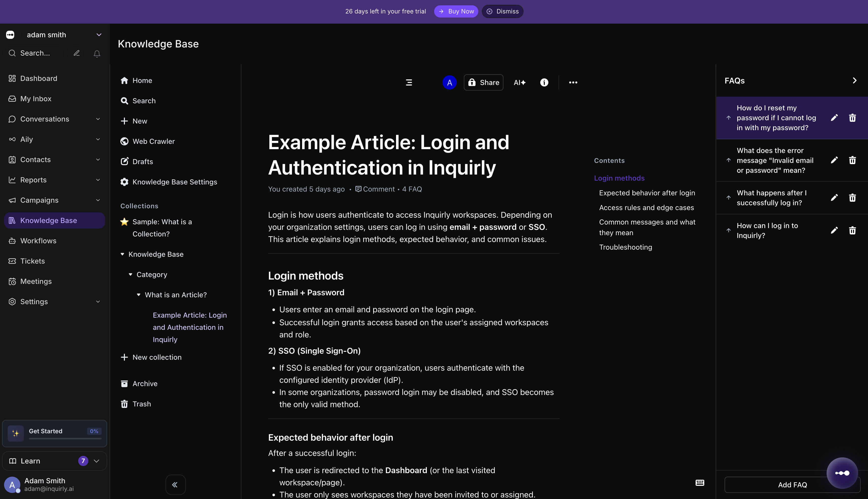Open Meetings
The image size is (868, 499).
click(x=55, y=281)
